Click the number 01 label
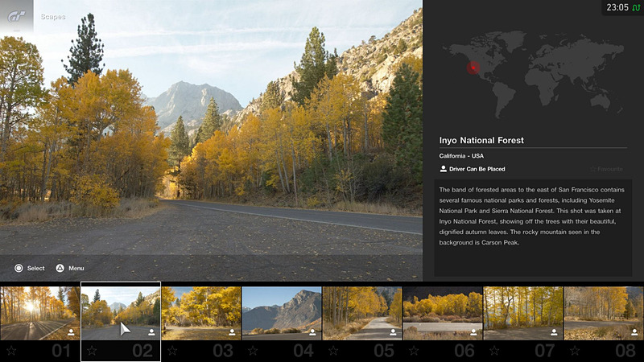 click(x=61, y=351)
